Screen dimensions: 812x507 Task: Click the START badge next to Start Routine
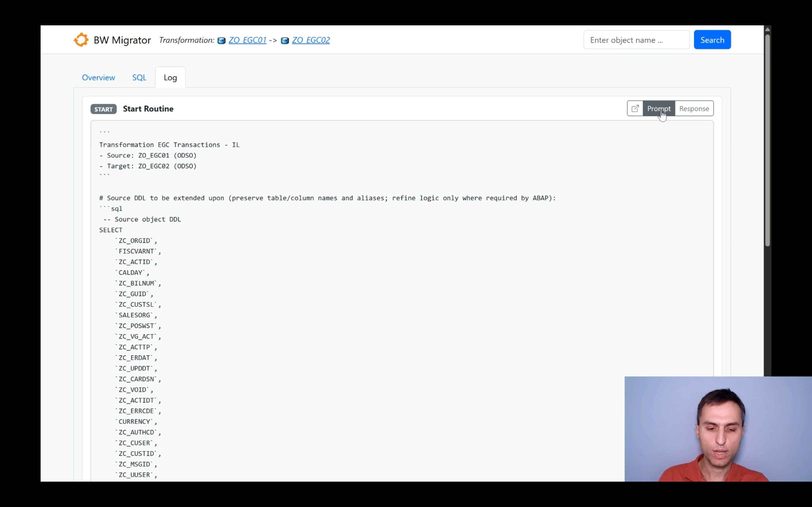(x=103, y=109)
